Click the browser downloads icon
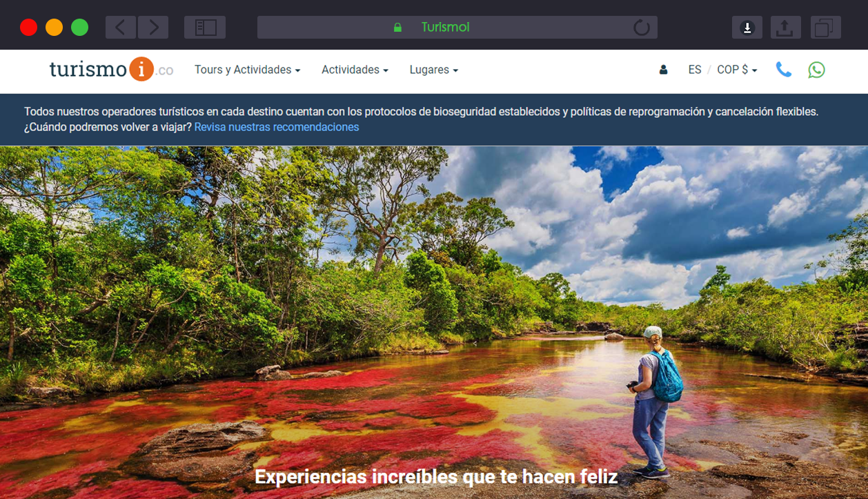Image resolution: width=868 pixels, height=499 pixels. pyautogui.click(x=747, y=28)
